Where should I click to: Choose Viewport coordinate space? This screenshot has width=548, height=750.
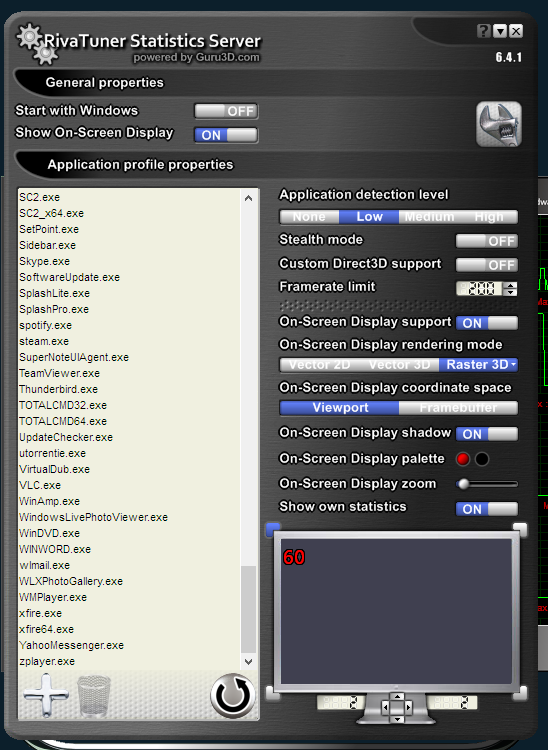(x=340, y=408)
